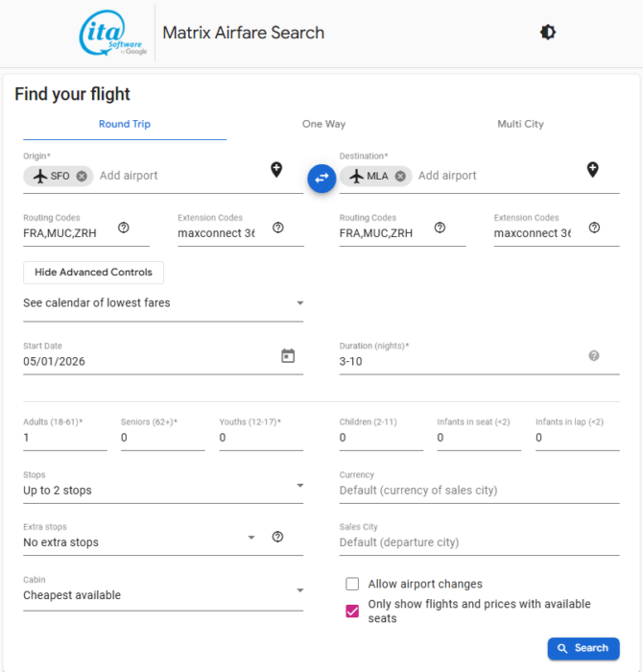Show help for duration nights
Viewport: 643px width, 672px height.
(593, 356)
